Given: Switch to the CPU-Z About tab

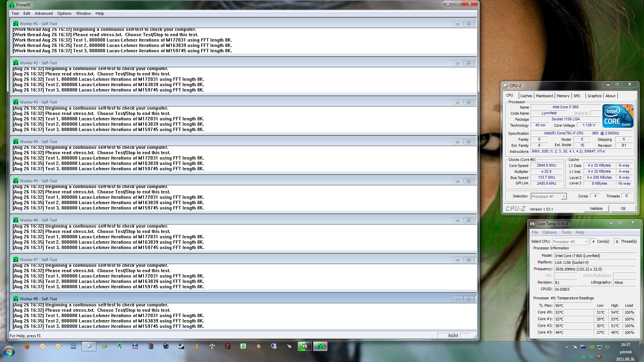Looking at the screenshot, I should pyautogui.click(x=610, y=96).
